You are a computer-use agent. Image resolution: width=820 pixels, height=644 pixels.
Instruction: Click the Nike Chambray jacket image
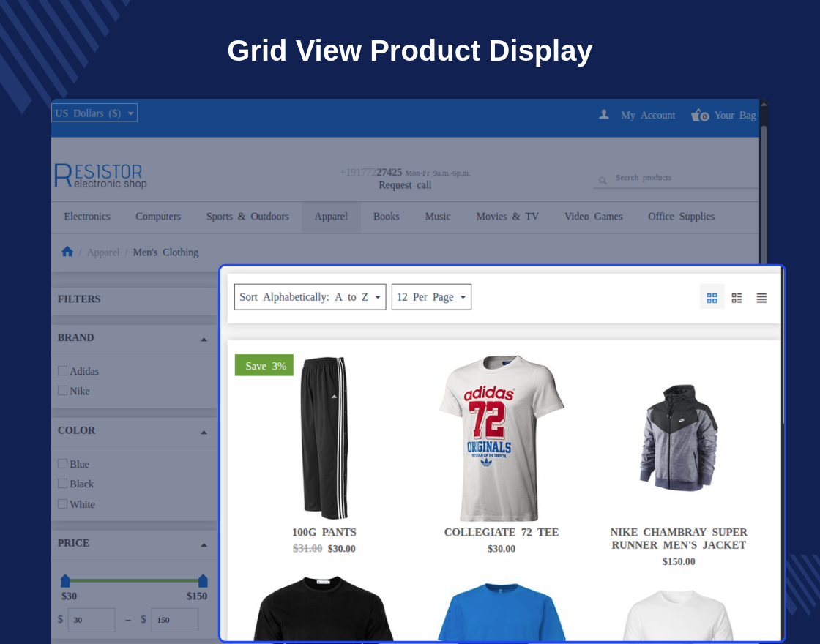click(x=679, y=438)
